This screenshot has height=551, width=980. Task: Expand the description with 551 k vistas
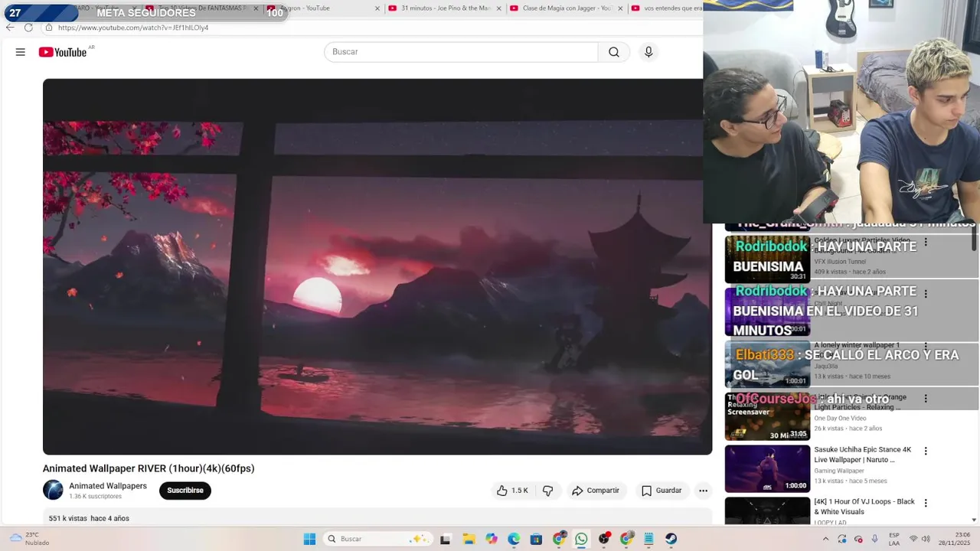coord(377,518)
